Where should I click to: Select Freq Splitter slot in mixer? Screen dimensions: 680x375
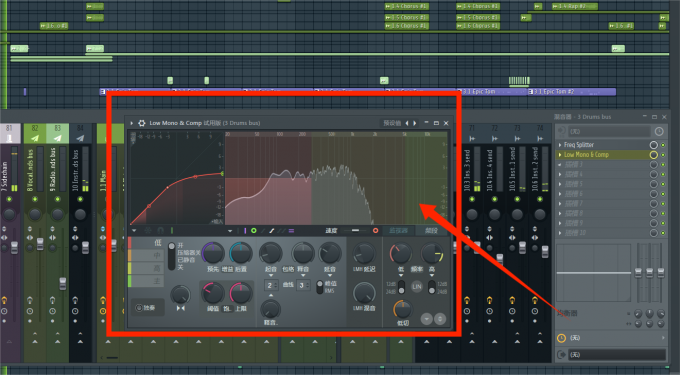point(604,145)
